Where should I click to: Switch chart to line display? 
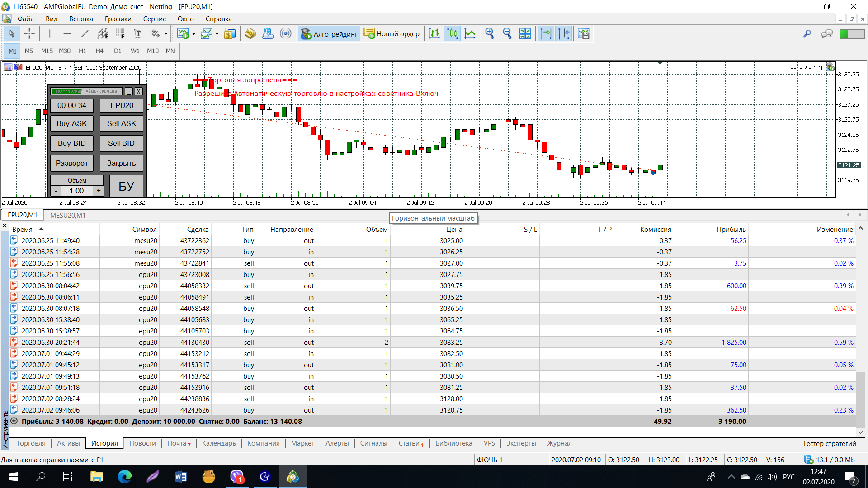pos(470,33)
